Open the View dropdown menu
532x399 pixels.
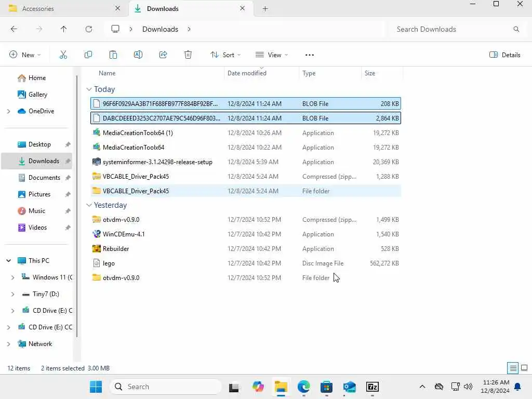click(x=271, y=55)
